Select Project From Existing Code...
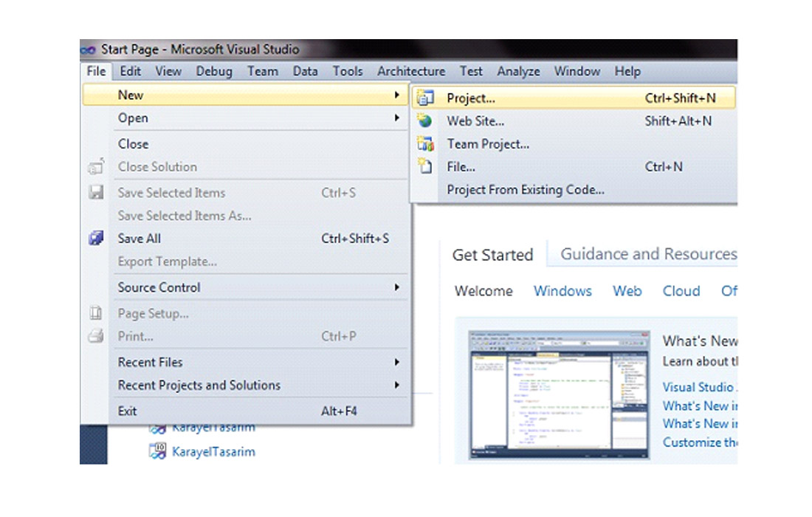 [574, 190]
